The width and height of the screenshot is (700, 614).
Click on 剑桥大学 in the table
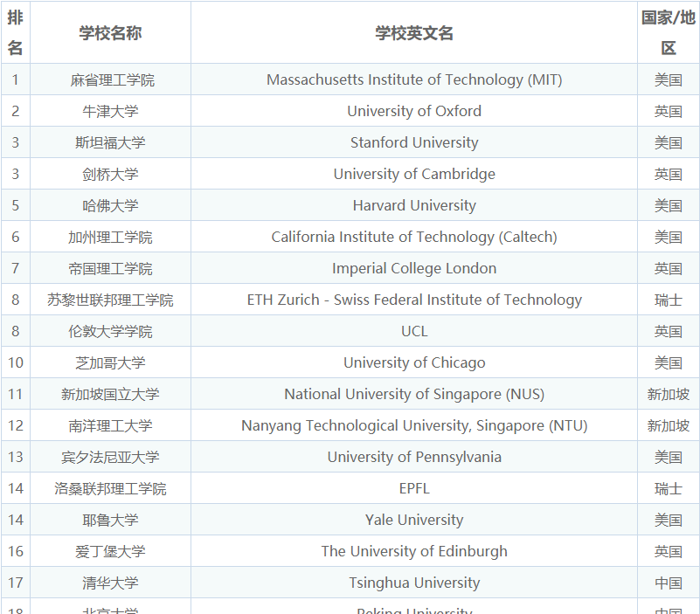pos(110,174)
